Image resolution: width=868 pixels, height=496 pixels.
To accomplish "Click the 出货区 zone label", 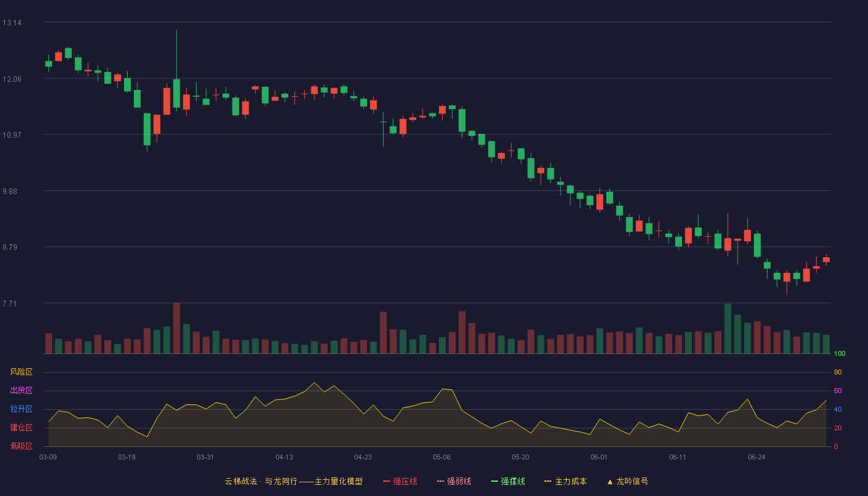I will click(21, 391).
